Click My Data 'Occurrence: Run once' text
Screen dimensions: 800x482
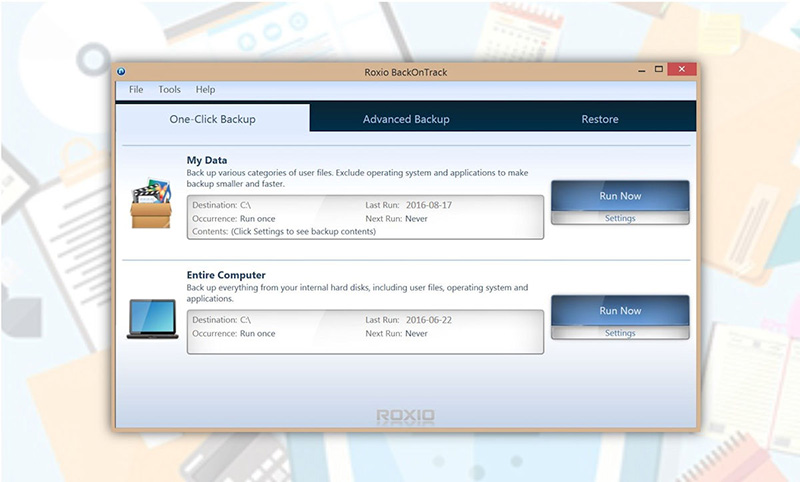(234, 218)
